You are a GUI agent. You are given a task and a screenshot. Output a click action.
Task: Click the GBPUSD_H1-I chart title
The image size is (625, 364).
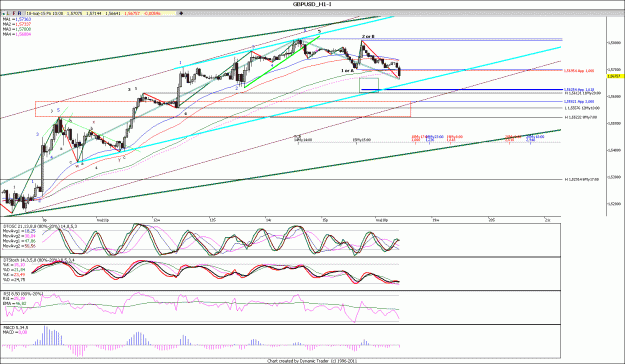312,4
